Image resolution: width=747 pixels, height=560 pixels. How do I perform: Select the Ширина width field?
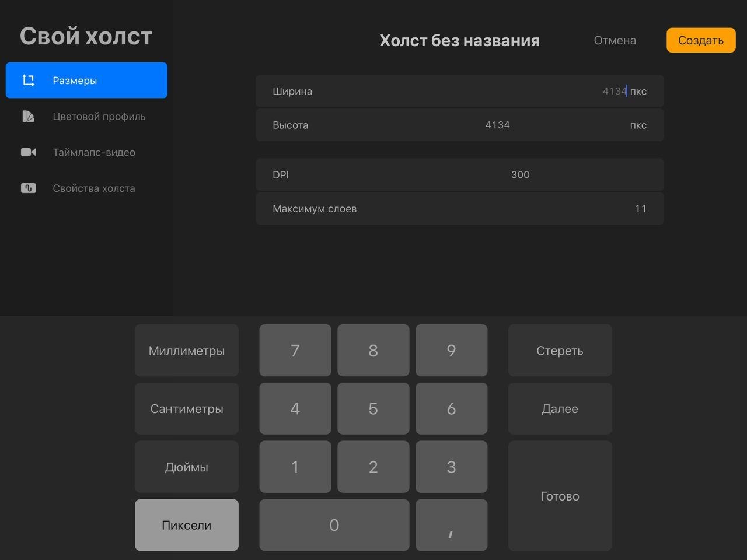[x=460, y=91]
